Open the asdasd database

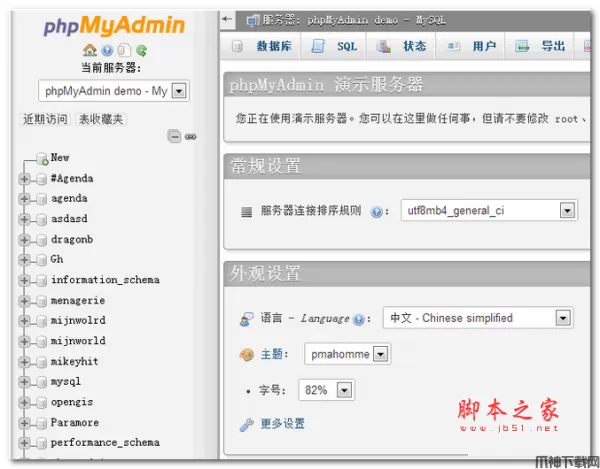69,219
